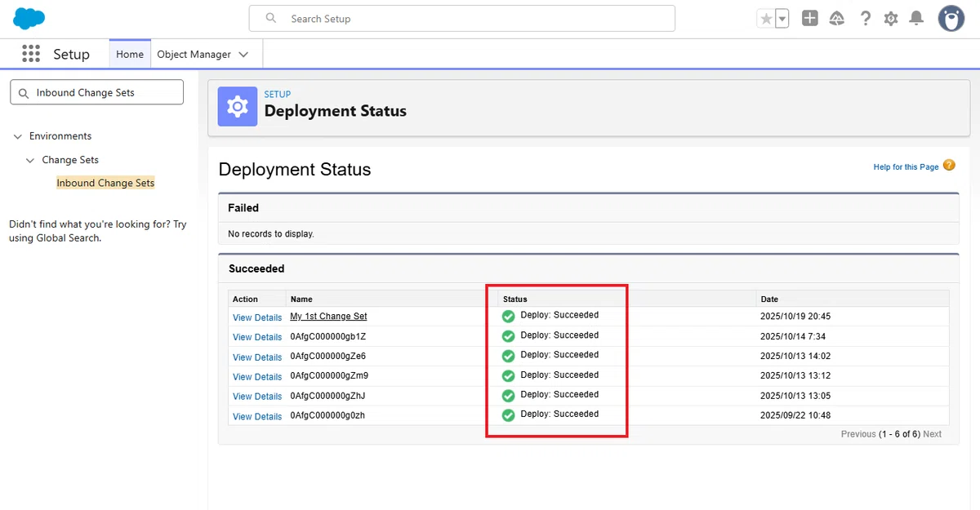The height and width of the screenshot is (510, 980).
Task: Open the Help question mark icon
Action: (866, 18)
